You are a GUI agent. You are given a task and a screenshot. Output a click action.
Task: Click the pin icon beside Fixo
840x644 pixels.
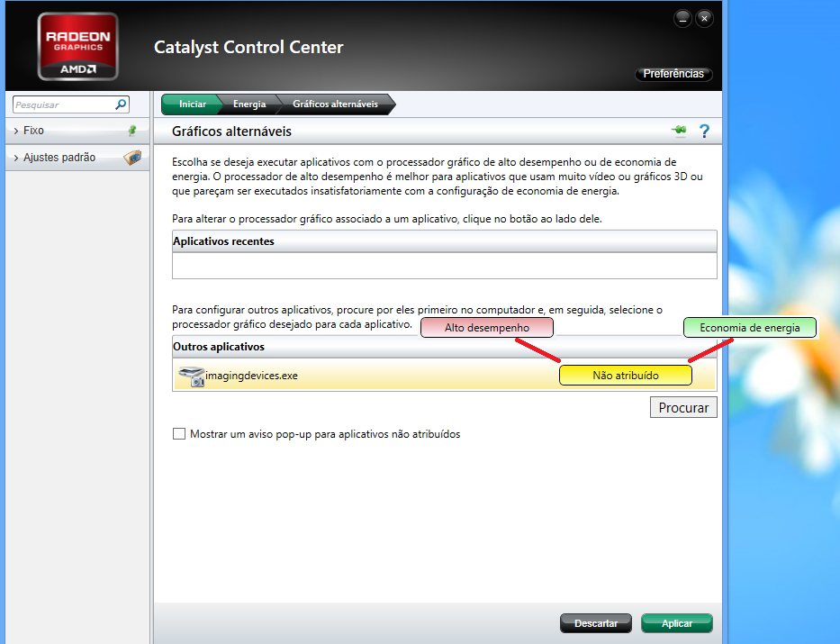132,131
